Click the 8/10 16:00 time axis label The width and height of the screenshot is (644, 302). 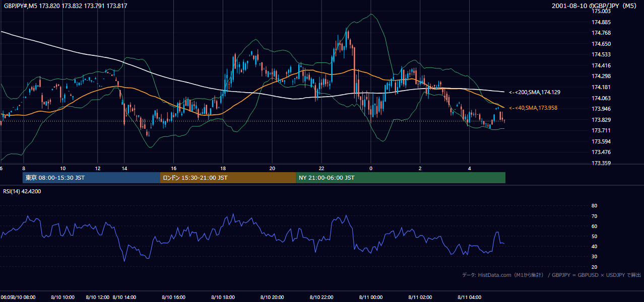click(x=173, y=297)
